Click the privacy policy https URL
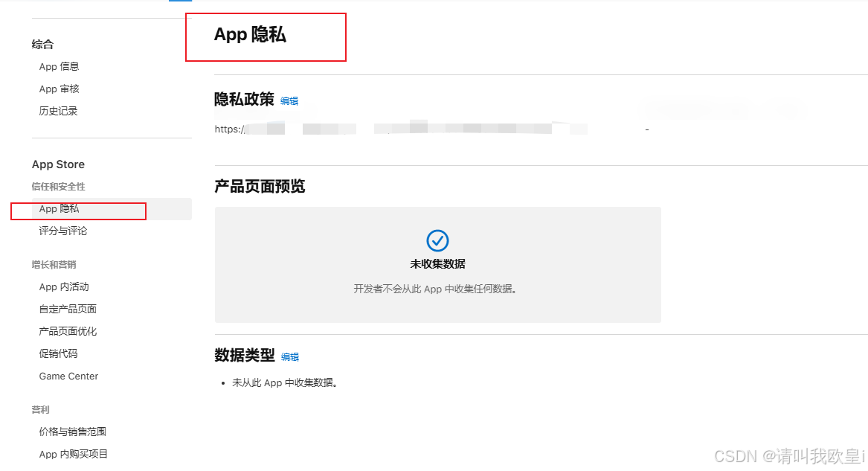The image size is (868, 471). point(402,129)
